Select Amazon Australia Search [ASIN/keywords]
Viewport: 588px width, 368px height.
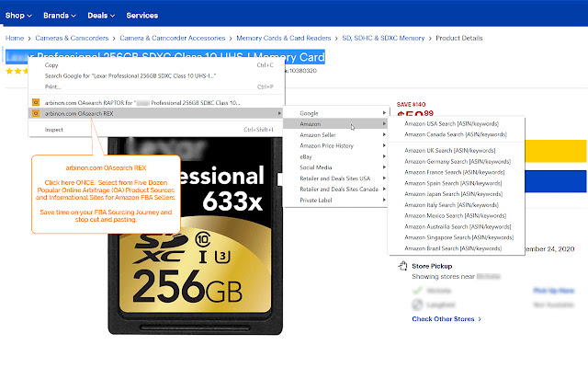coord(456,227)
